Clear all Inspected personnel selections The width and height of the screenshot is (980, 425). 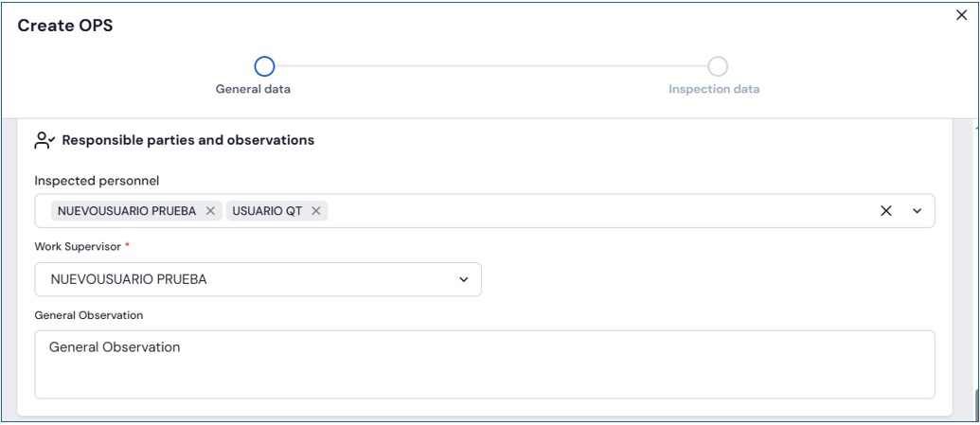886,211
